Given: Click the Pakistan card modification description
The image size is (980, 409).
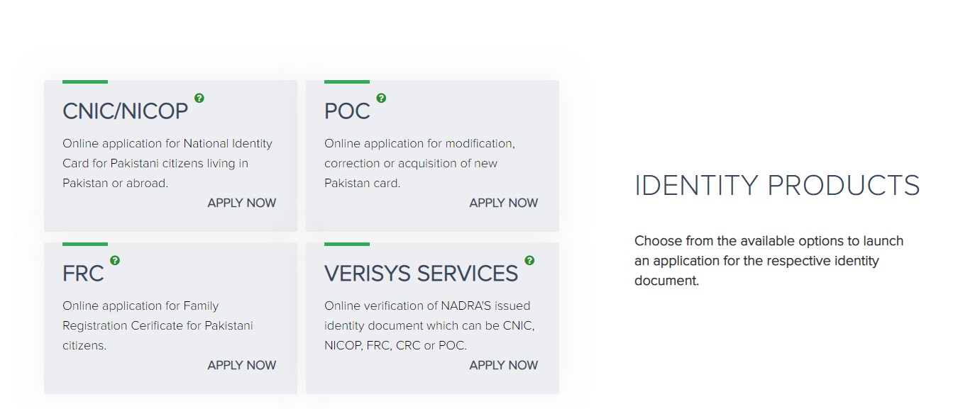Looking at the screenshot, I should click(x=419, y=163).
